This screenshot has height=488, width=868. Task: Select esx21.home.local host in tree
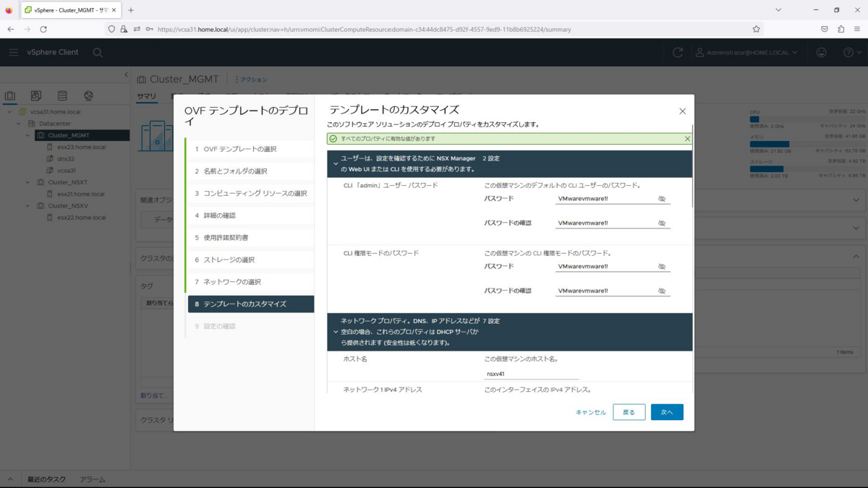[x=80, y=194]
